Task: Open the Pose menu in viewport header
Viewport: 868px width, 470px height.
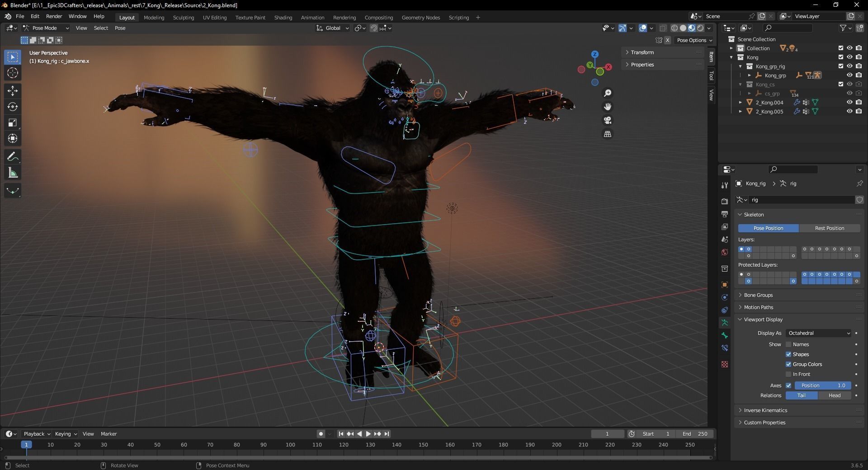Action: (120, 28)
